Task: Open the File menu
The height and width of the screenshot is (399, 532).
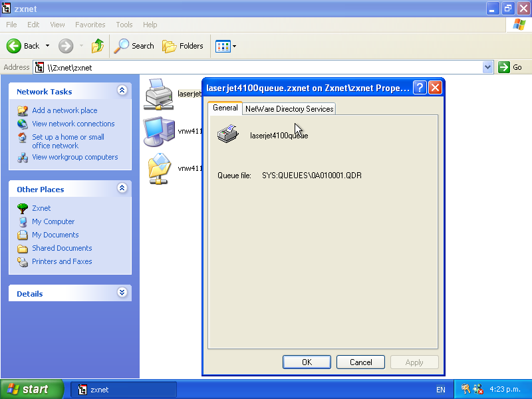Action: click(x=11, y=25)
